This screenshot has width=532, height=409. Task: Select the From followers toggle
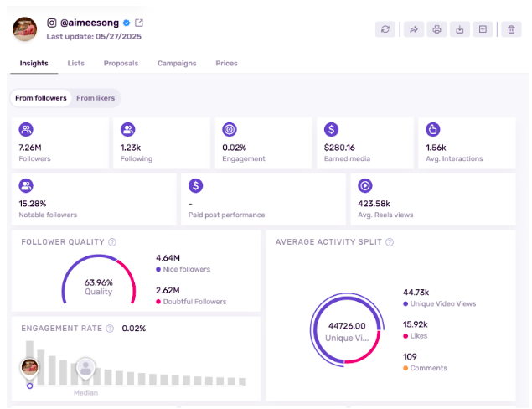click(x=40, y=98)
